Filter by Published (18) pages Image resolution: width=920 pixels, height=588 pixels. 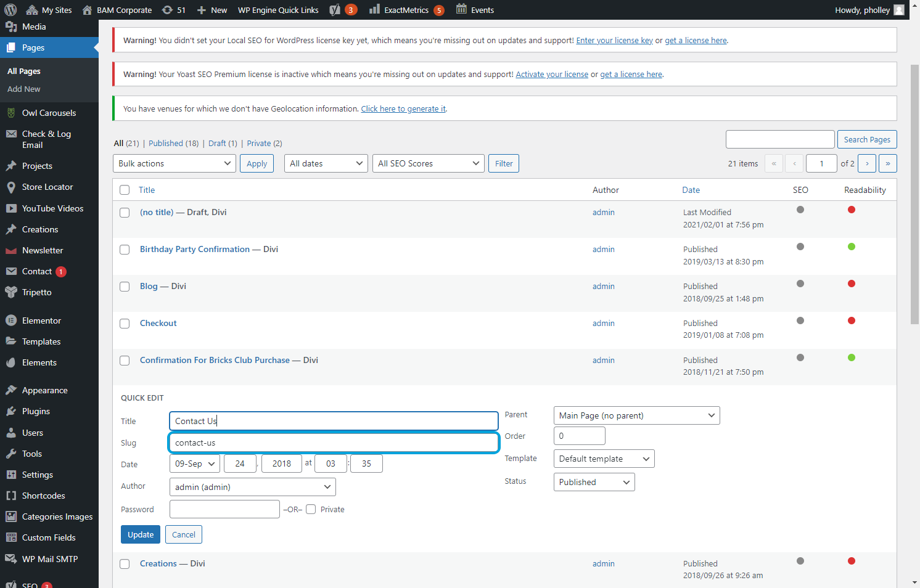pos(174,143)
